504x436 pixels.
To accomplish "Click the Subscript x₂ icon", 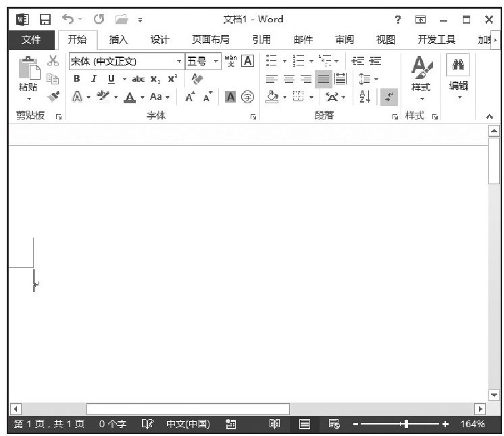I will point(155,79).
